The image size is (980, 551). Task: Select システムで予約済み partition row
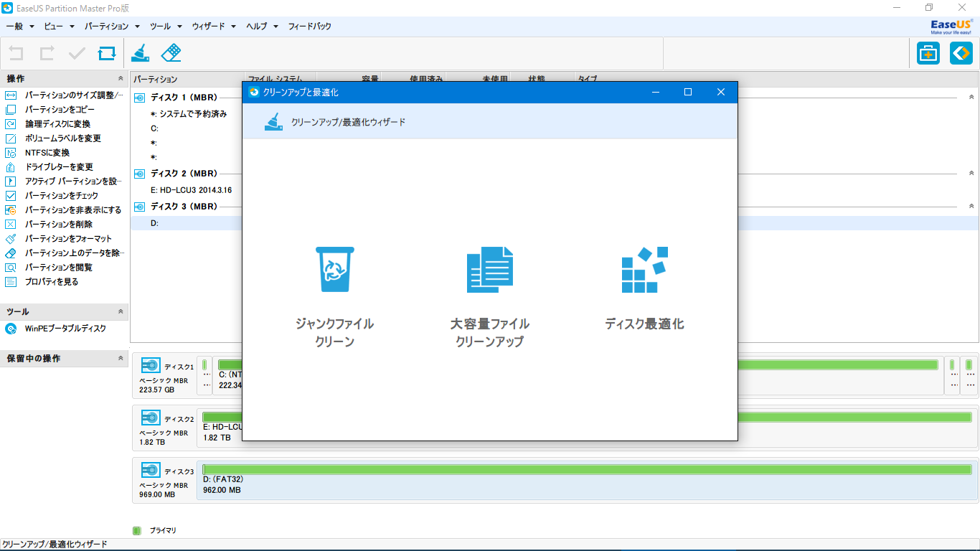[188, 113]
